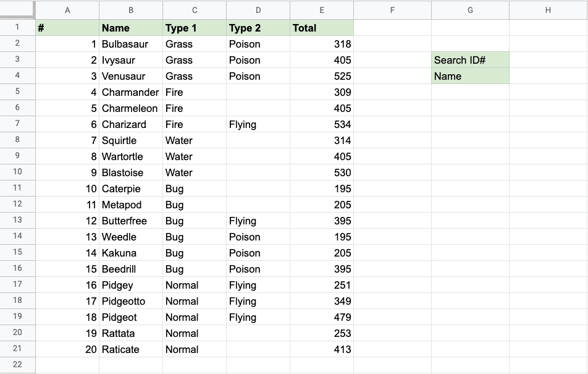This screenshot has height=374, width=588.
Task: Click empty cell right of Search ID#
Action: pos(548,60)
